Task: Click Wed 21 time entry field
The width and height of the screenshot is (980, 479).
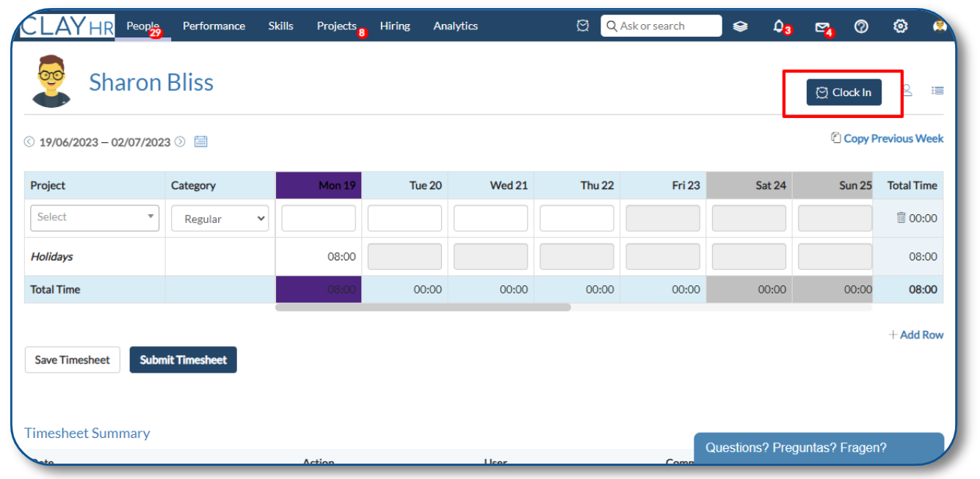Action: [x=490, y=219]
